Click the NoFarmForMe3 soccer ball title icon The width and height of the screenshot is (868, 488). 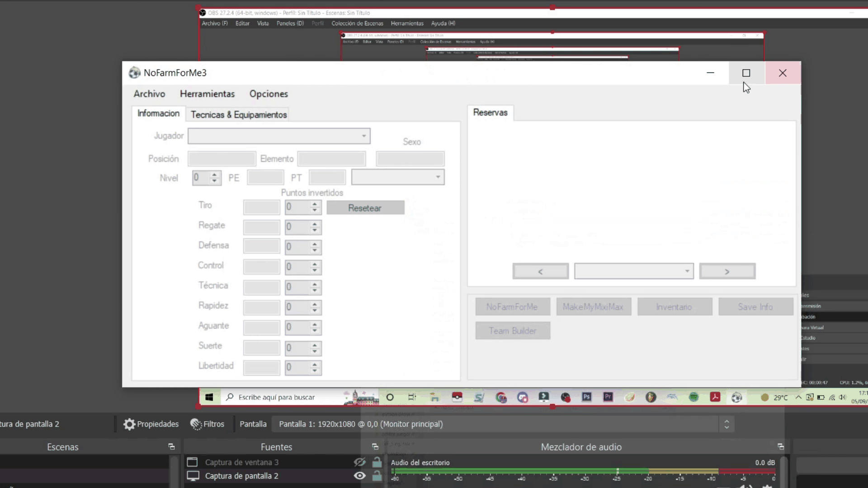pyautogui.click(x=134, y=73)
